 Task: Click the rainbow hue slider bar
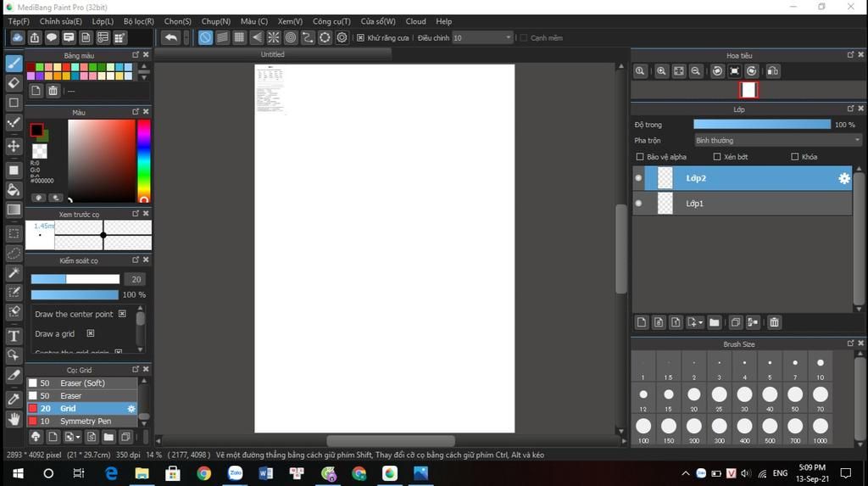(144, 159)
